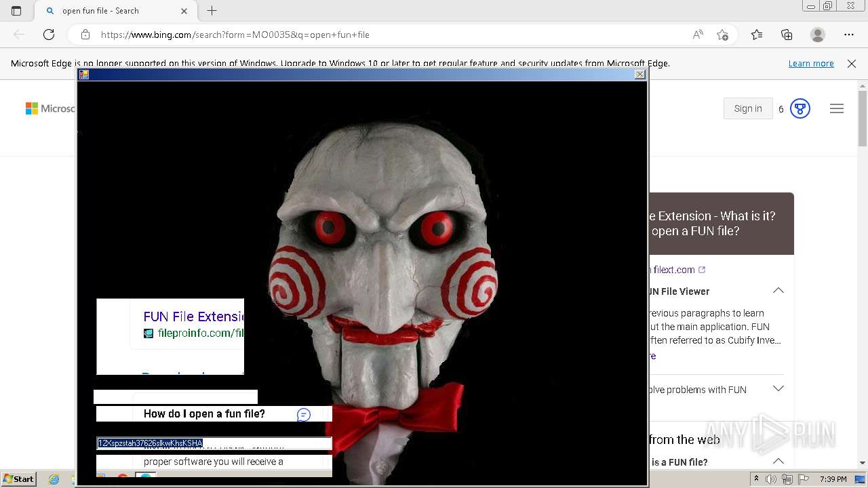Refresh the Bing search page
The width and height of the screenshot is (868, 488).
(x=49, y=35)
